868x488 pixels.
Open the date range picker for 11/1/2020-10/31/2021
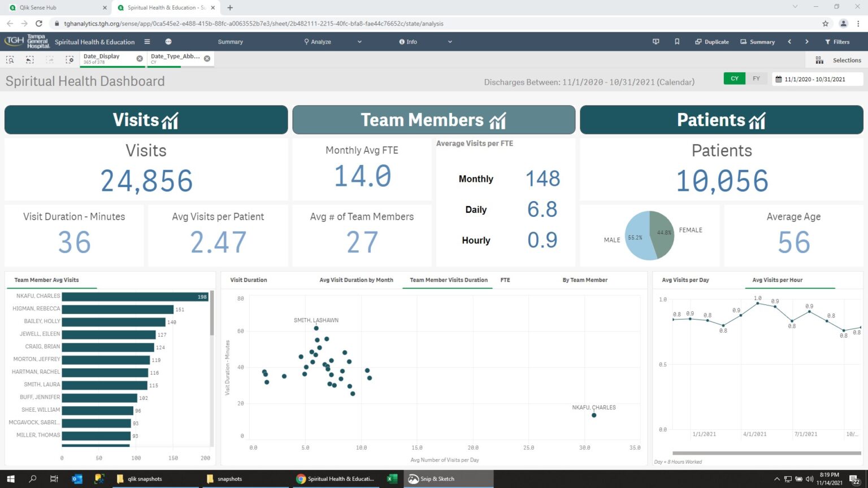pos(816,79)
